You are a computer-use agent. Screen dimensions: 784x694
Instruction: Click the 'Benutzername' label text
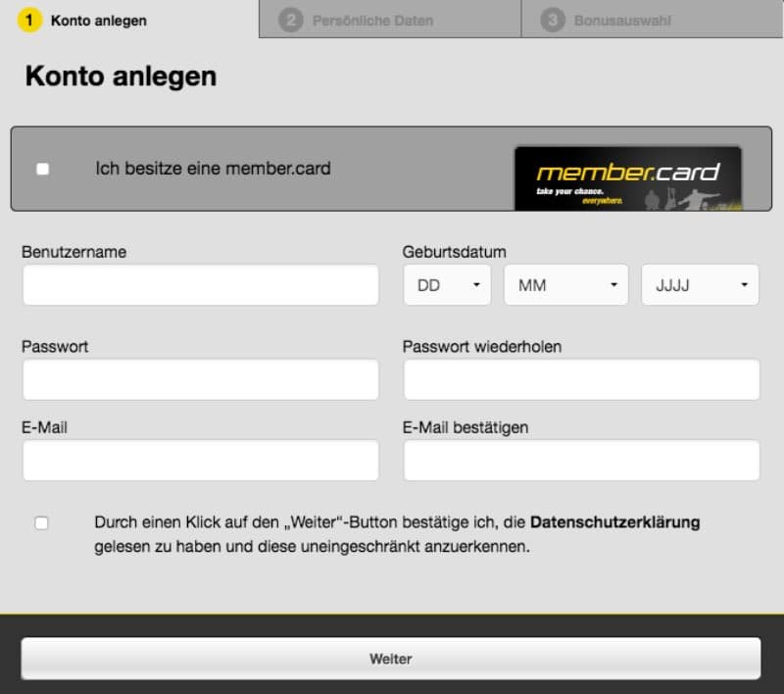(x=74, y=252)
